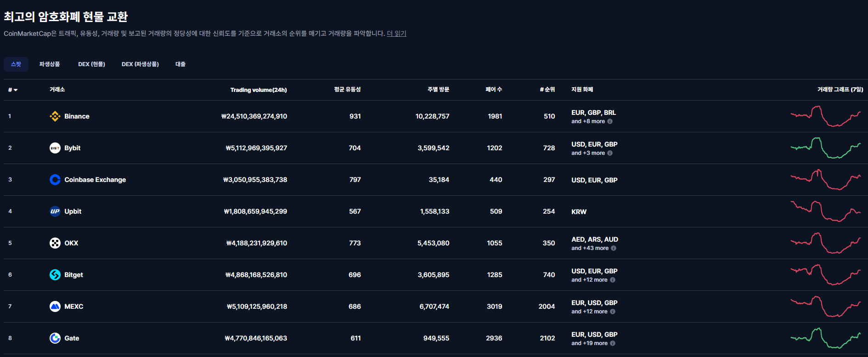Sort by the # 순위 header
This screenshot has height=357, width=868.
click(x=547, y=90)
